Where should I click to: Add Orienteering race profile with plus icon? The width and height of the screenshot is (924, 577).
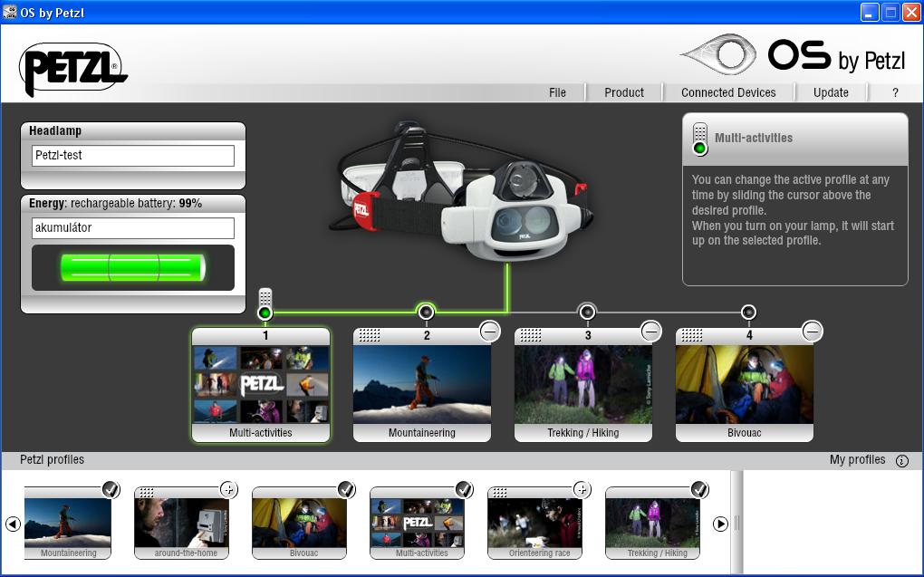click(582, 490)
